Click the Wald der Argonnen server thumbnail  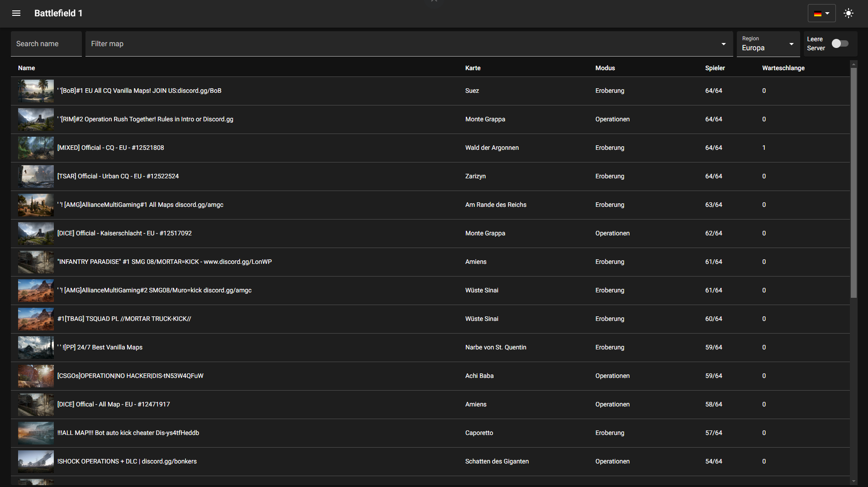[x=36, y=148]
